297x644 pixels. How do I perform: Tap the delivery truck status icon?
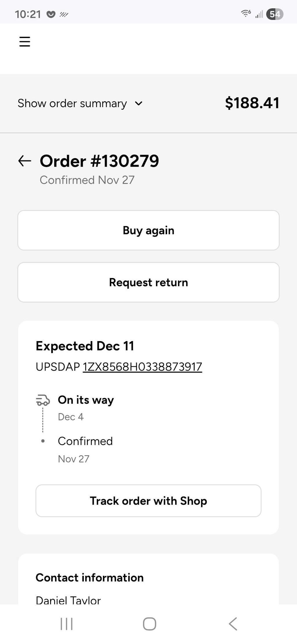(x=43, y=400)
